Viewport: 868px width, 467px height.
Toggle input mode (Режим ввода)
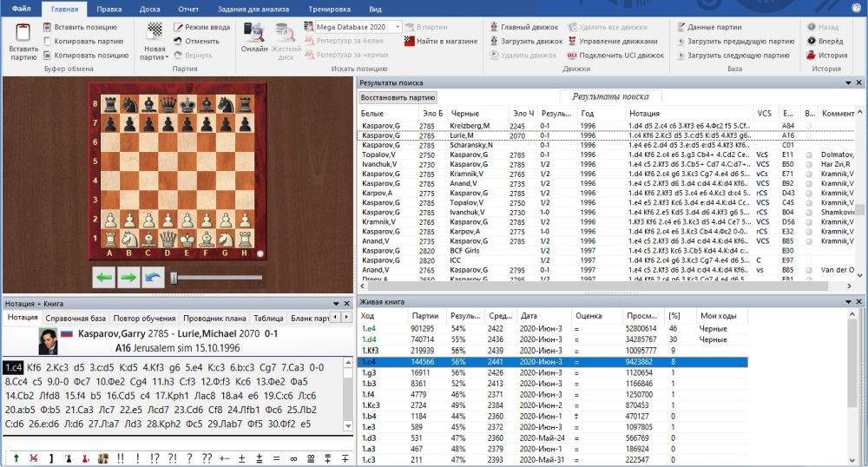pos(201,27)
